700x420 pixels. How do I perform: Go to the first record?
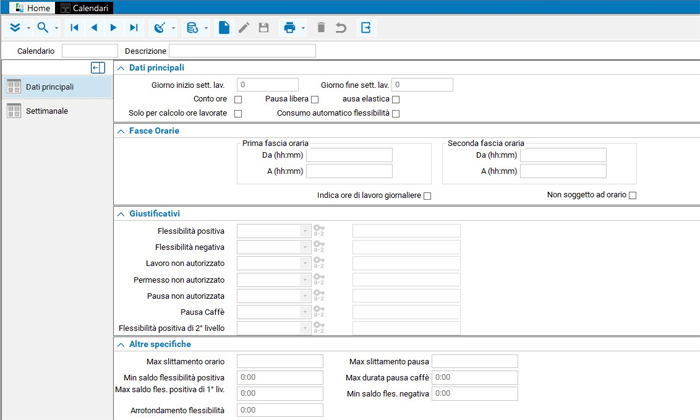(x=74, y=28)
